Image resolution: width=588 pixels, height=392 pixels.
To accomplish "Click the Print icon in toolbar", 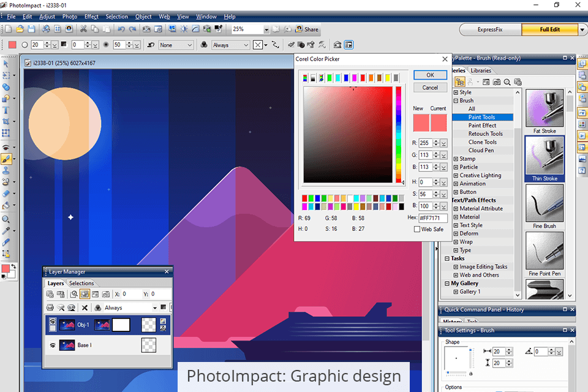I will pyautogui.click(x=46, y=29).
